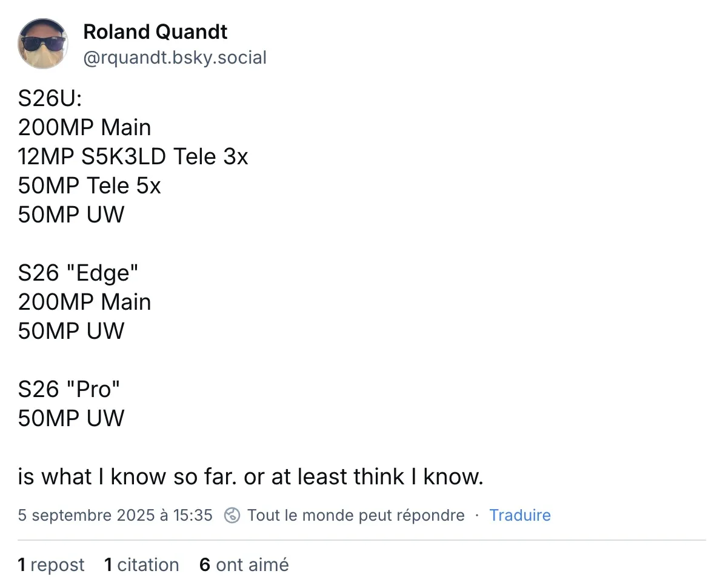The width and height of the screenshot is (720, 588).
Task: Click "200MP Main" under the S26U heading
Action: (84, 128)
